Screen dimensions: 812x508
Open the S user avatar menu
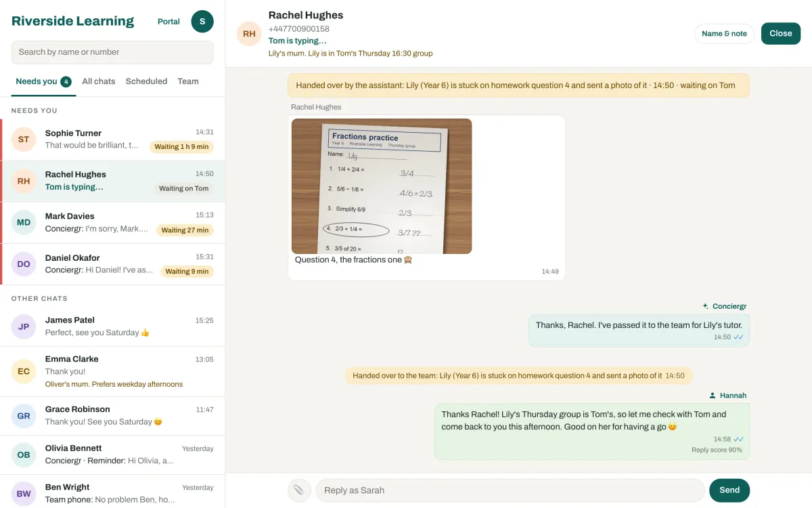point(202,22)
